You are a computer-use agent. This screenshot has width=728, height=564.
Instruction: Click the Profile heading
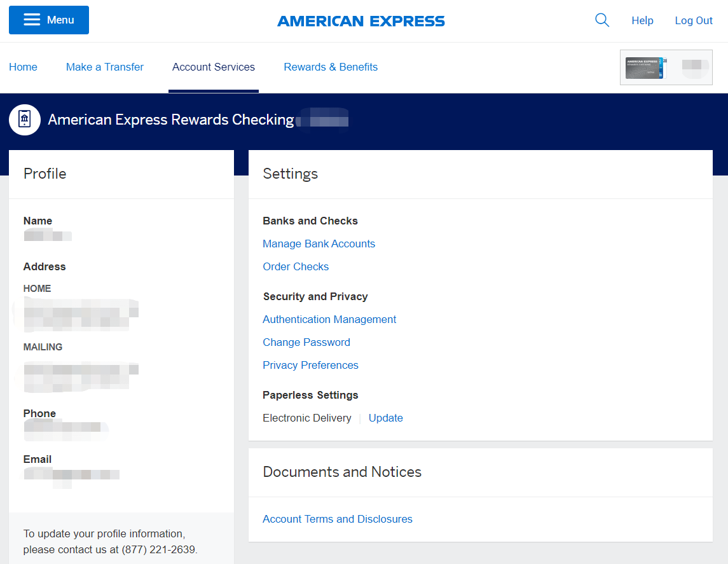(x=45, y=174)
